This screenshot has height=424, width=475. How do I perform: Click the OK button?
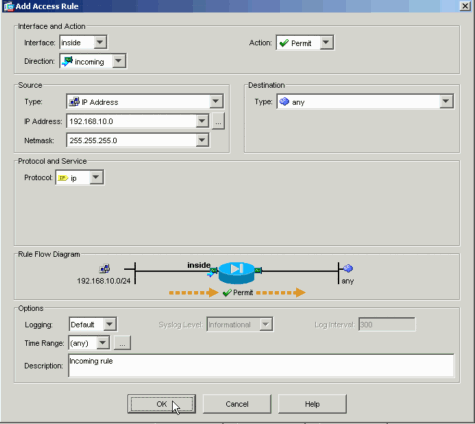click(x=161, y=404)
